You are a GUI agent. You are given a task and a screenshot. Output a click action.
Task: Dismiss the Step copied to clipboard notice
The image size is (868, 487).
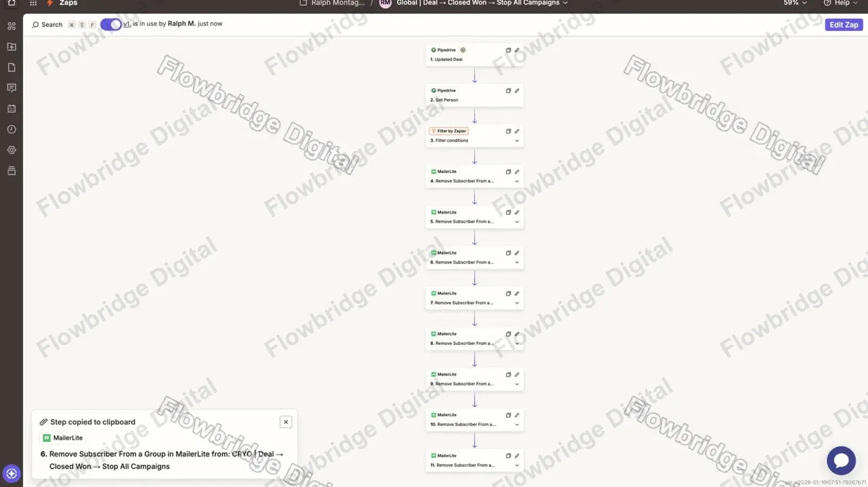286,422
